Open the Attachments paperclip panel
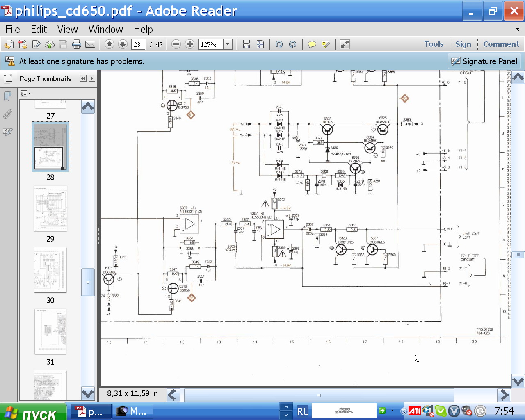The height and width of the screenshot is (420, 525). (7, 114)
